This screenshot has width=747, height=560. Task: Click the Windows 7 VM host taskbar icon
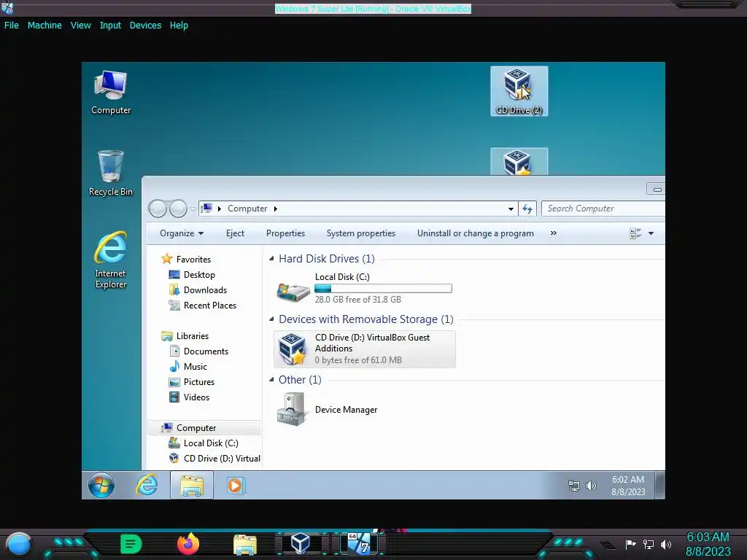[x=359, y=543]
